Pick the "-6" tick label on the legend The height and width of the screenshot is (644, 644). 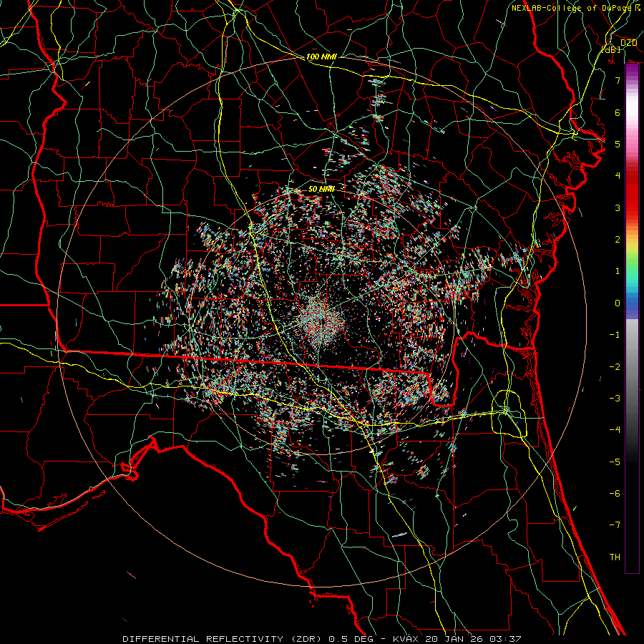615,494
